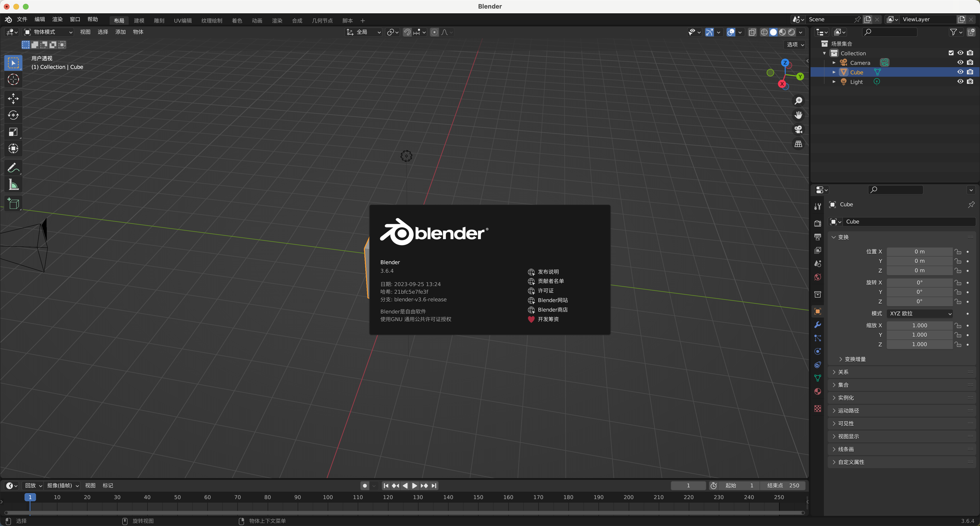Open the Particles properties tab
The height and width of the screenshot is (526, 980).
pos(817,338)
